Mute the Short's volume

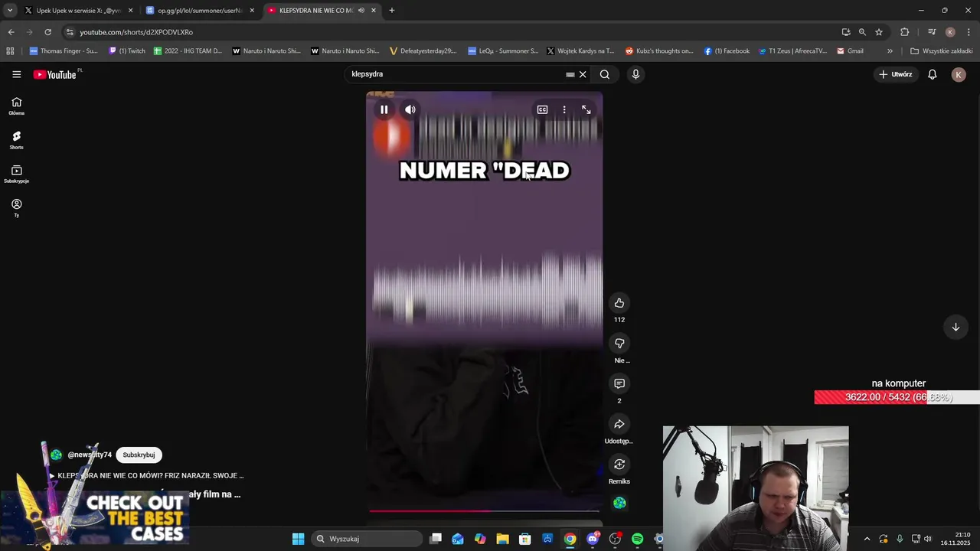[410, 109]
